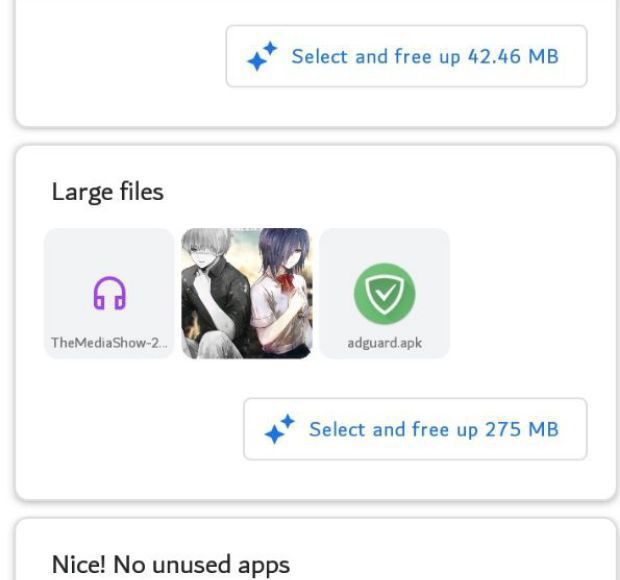Image resolution: width=620 pixels, height=580 pixels.
Task: Click the green AdGuard shield icon
Action: (x=384, y=294)
